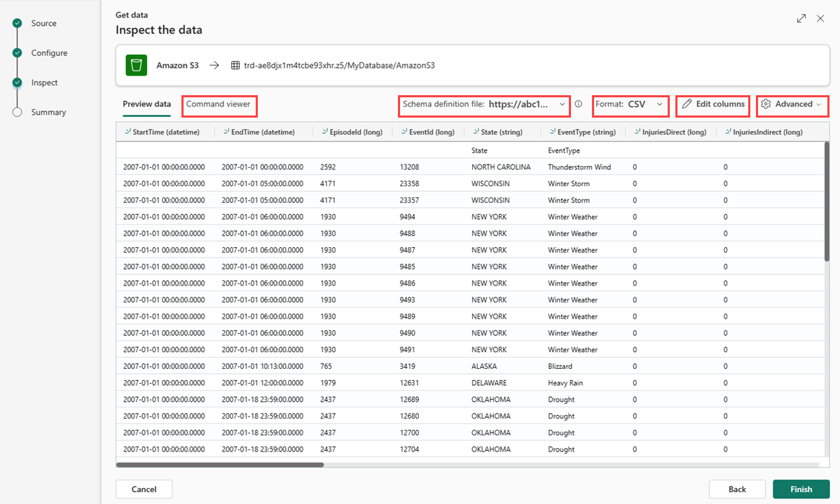The width and height of the screenshot is (840, 504).
Task: Click the Blizzard event type cell
Action: coord(560,366)
